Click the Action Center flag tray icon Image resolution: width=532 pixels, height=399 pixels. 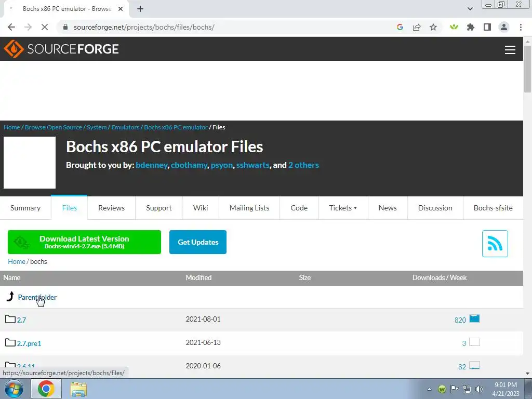pos(454,389)
